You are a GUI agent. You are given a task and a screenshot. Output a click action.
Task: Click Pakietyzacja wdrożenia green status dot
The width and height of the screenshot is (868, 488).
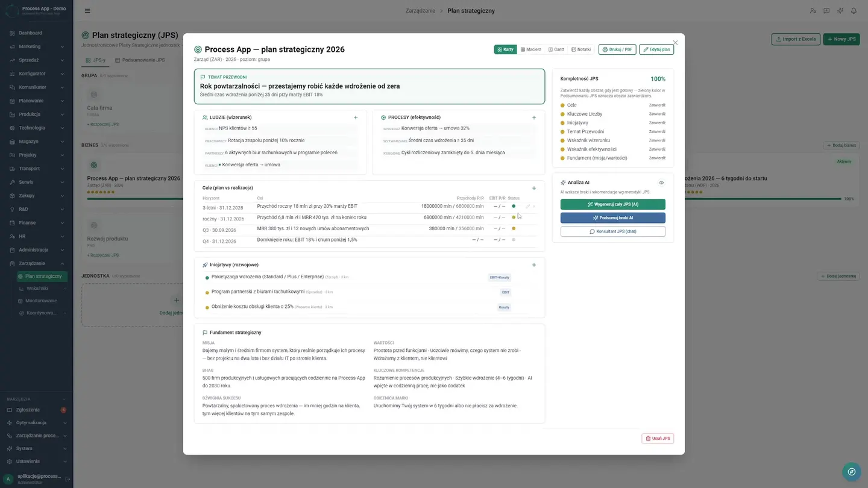207,278
